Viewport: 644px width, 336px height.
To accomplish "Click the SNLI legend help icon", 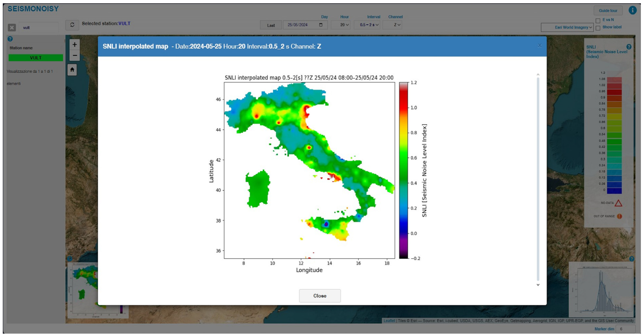I will click(x=629, y=47).
